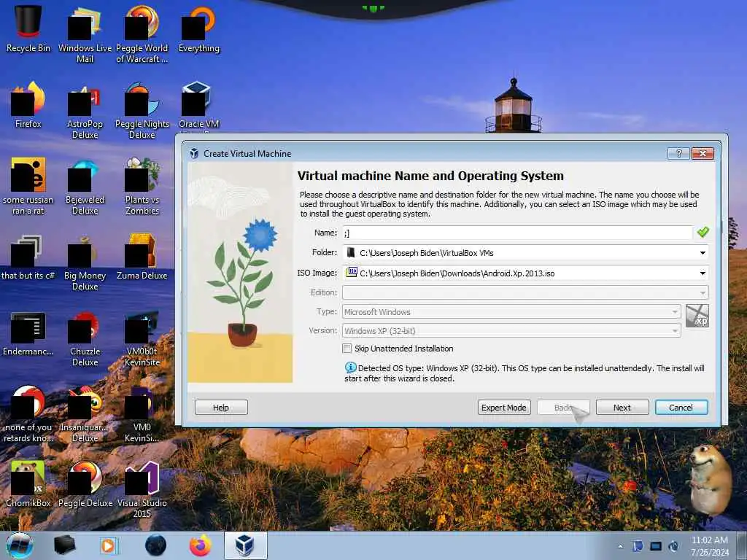The width and height of the screenshot is (747, 560).
Task: Click the Action Center flag tray icon
Action: click(638, 546)
